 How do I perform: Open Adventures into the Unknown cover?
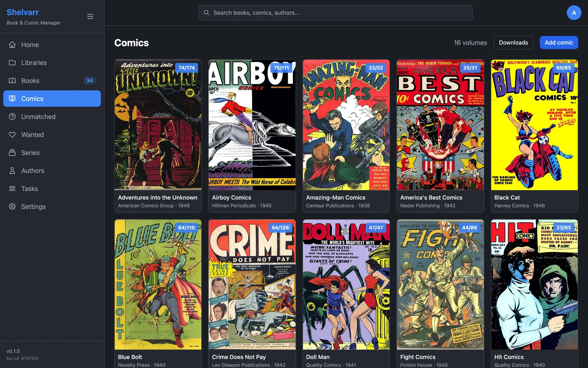(x=158, y=125)
